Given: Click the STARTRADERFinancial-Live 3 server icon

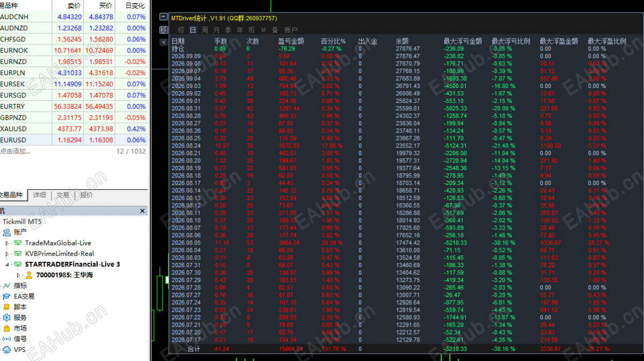Looking at the screenshot, I should tap(18, 264).
